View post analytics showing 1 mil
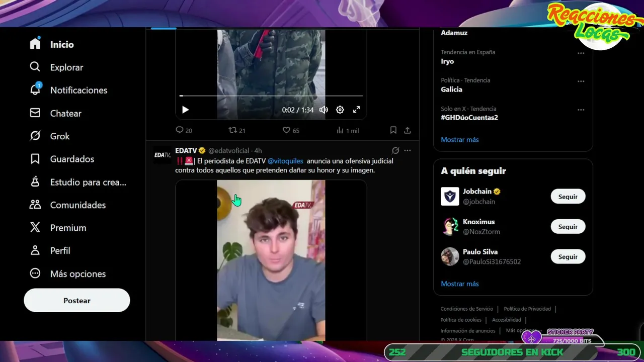Viewport: 644px width, 362px height. click(347, 130)
